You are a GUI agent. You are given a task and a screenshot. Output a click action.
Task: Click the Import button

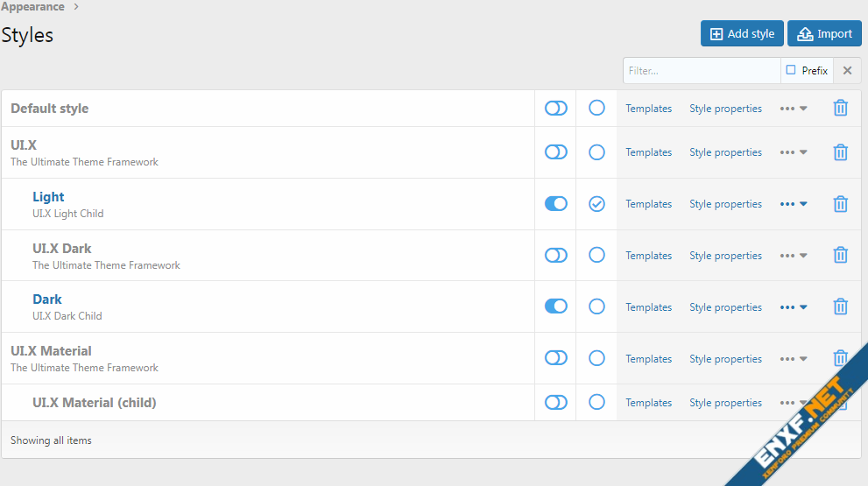point(824,34)
